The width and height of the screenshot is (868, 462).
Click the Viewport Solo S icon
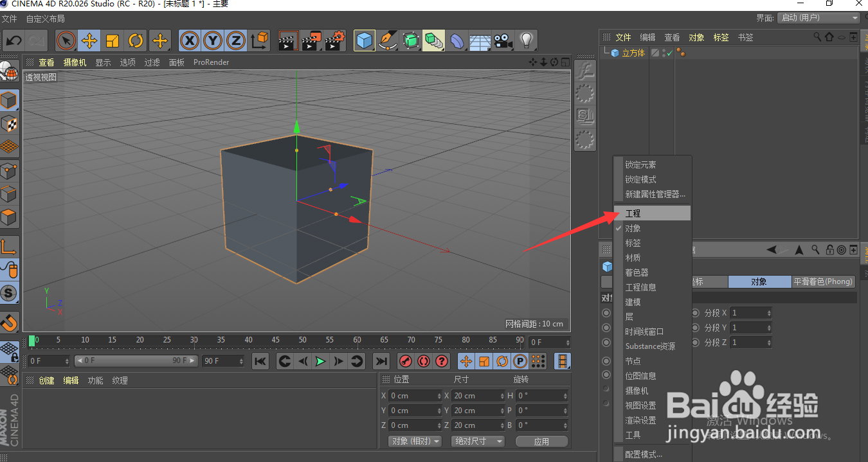(9, 294)
